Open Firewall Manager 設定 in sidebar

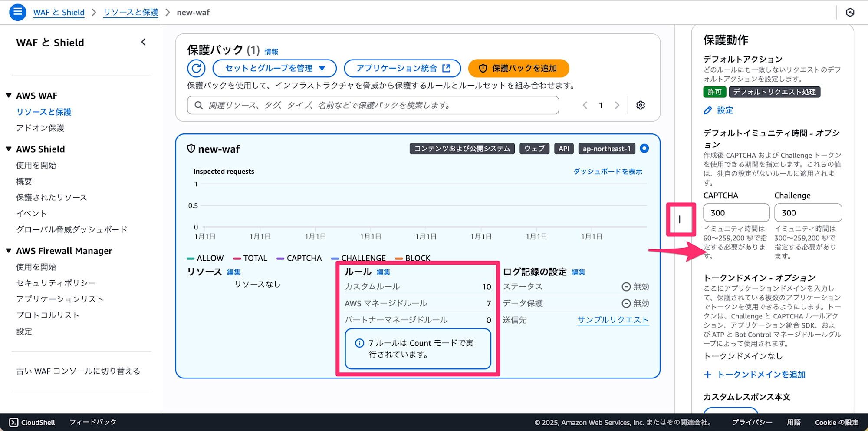coord(24,331)
